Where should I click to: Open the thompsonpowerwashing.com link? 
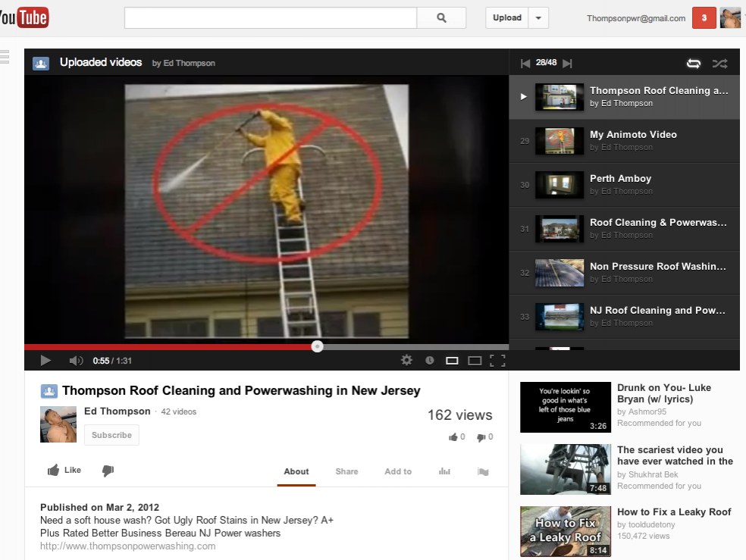[x=127, y=546]
